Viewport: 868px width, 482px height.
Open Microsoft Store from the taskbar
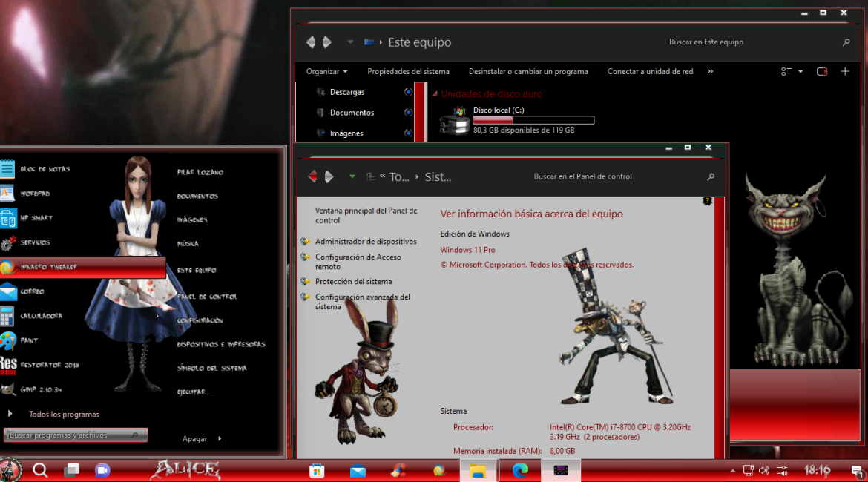coord(317,470)
